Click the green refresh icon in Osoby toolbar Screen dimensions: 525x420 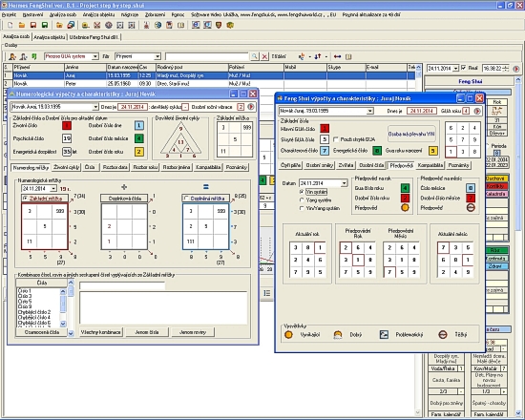tap(33, 56)
